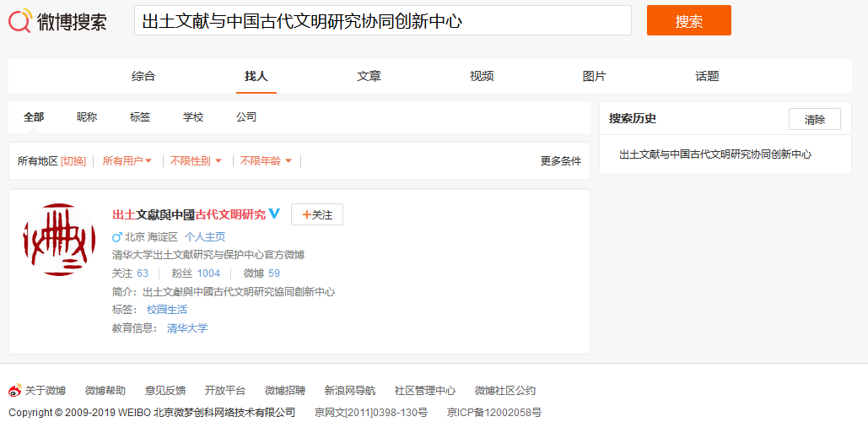Click the Weibo search logo

(x=57, y=21)
